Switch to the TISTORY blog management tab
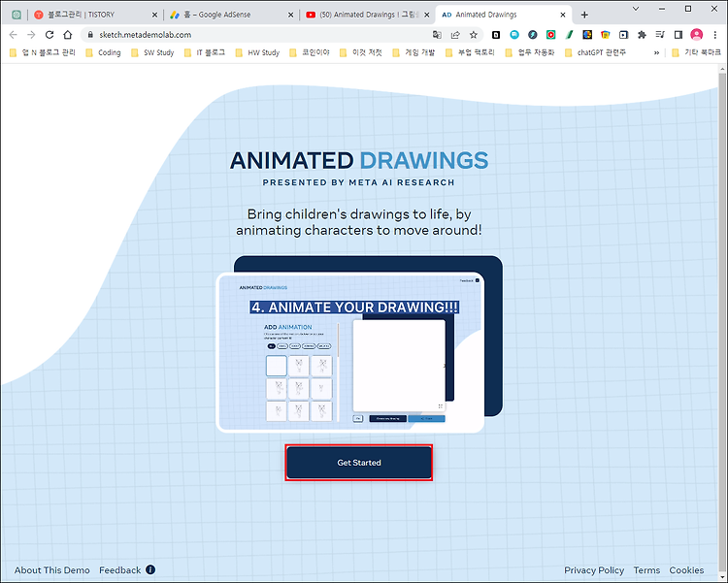The height and width of the screenshot is (583, 728). 95,15
